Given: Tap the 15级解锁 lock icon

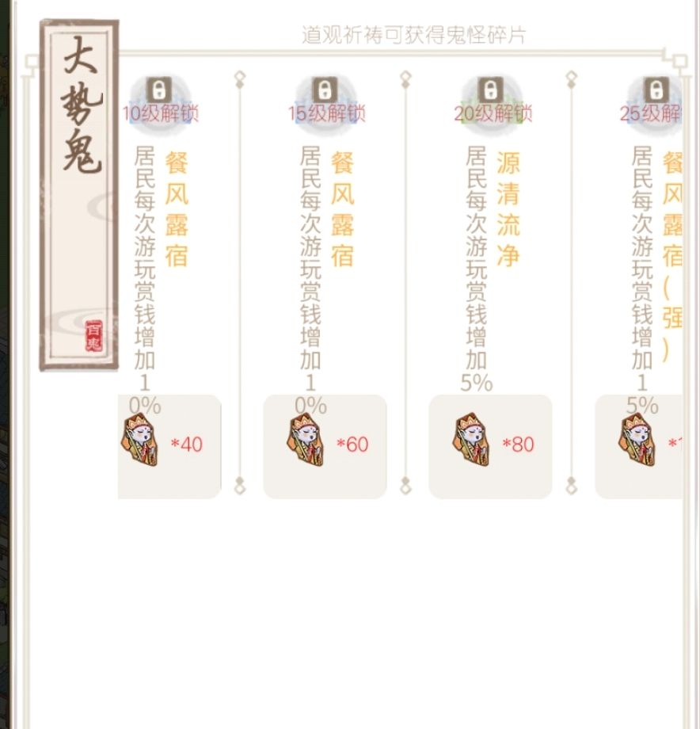Looking at the screenshot, I should [x=325, y=90].
